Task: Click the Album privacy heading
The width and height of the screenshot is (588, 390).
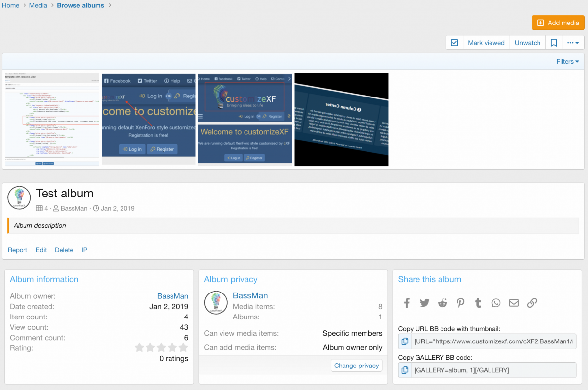Action: [231, 279]
